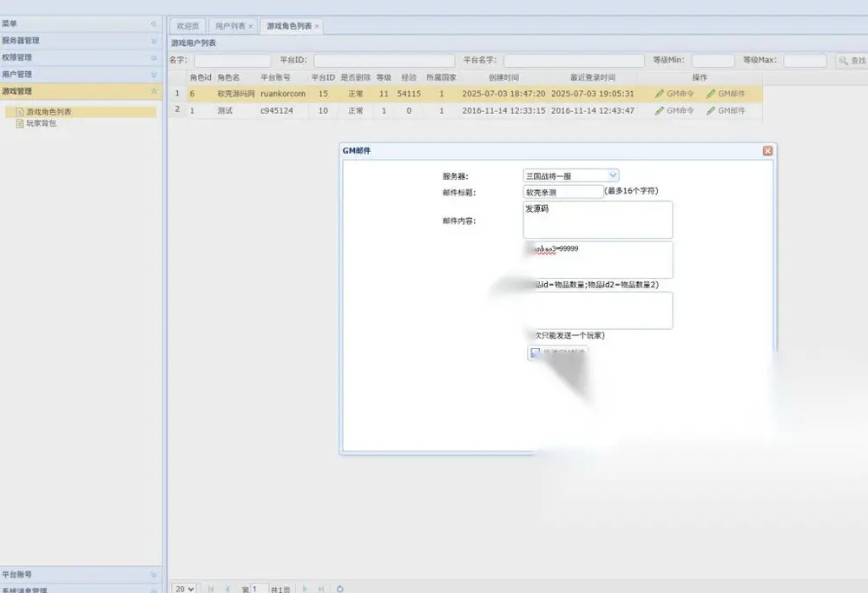Open the 游戏角色列表 page icon in the tree
The width and height of the screenshot is (868, 593).
pyautogui.click(x=20, y=112)
